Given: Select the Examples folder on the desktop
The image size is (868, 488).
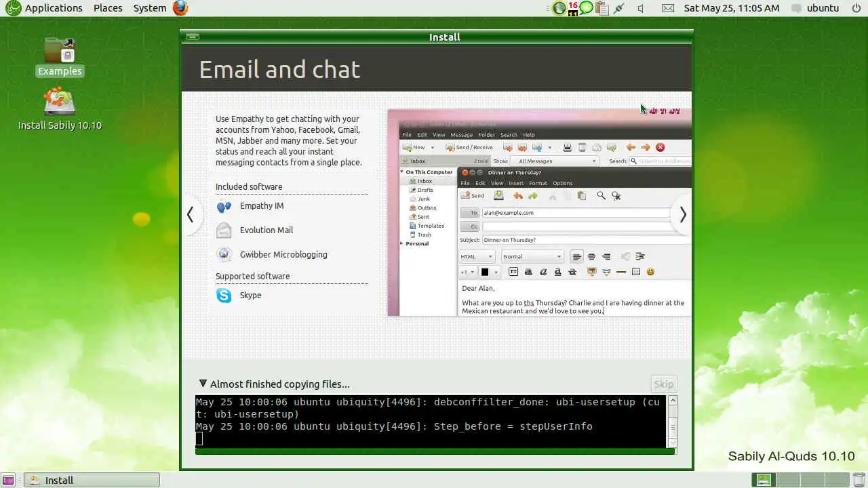Looking at the screenshot, I should (60, 57).
